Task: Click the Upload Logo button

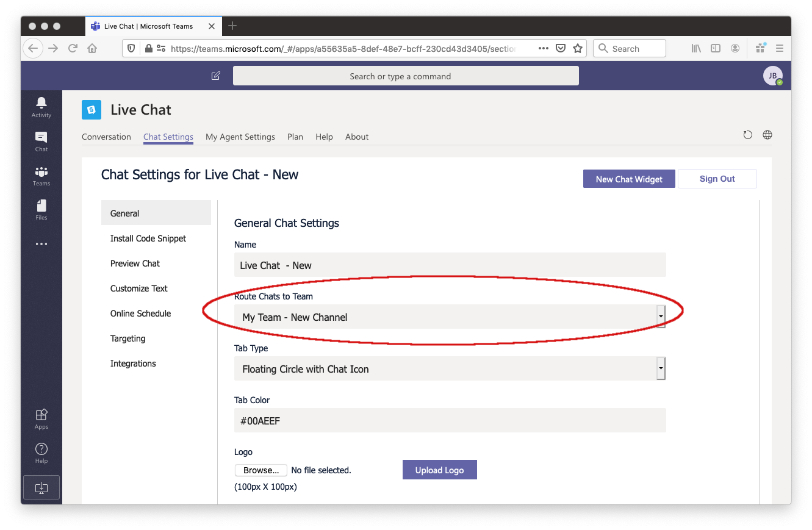Action: pos(439,470)
